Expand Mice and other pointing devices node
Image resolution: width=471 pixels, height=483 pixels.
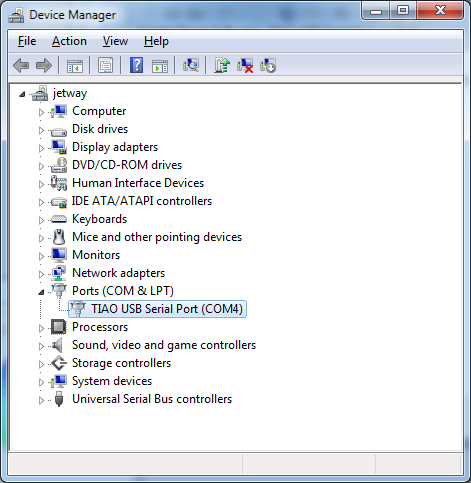click(41, 238)
